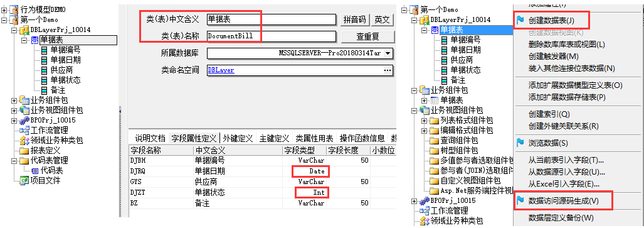Click the 代码表管理 folder icon
The width and height of the screenshot is (644, 228).
pyautogui.click(x=24, y=160)
